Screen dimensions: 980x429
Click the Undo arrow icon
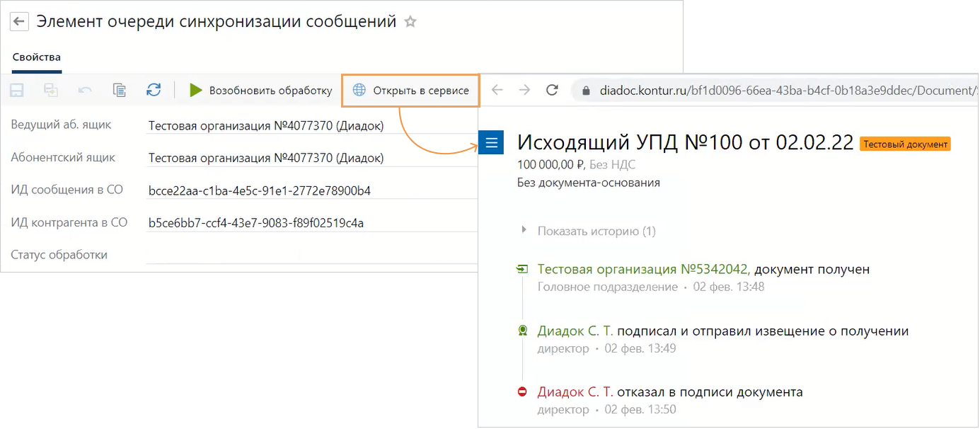84,90
